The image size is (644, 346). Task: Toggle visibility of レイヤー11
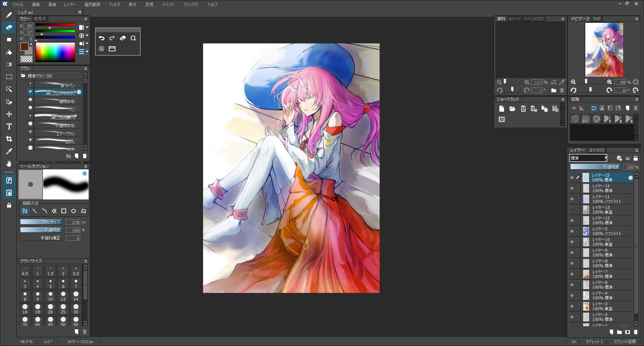572,199
